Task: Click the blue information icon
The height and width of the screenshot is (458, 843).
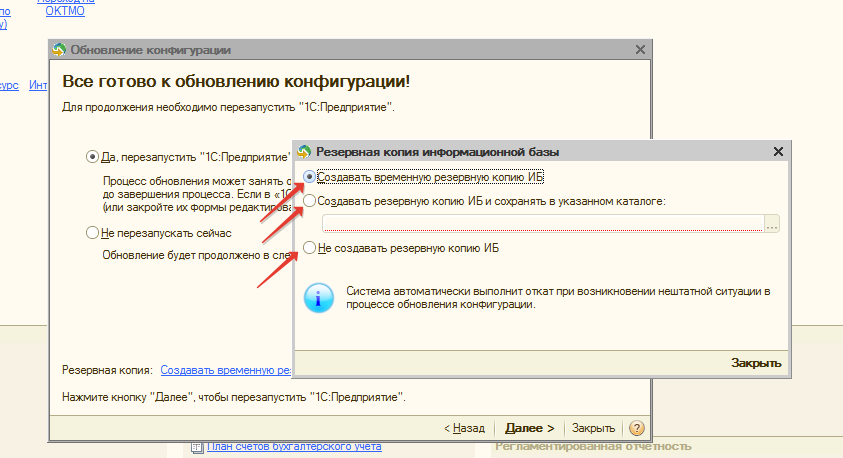Action: pyautogui.click(x=319, y=297)
